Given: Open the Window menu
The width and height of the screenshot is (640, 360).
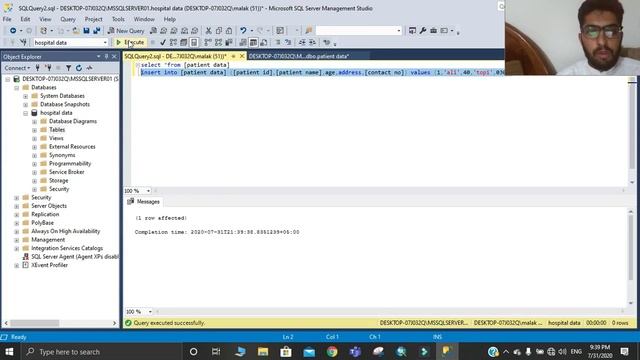Looking at the screenshot, I should (x=144, y=19).
